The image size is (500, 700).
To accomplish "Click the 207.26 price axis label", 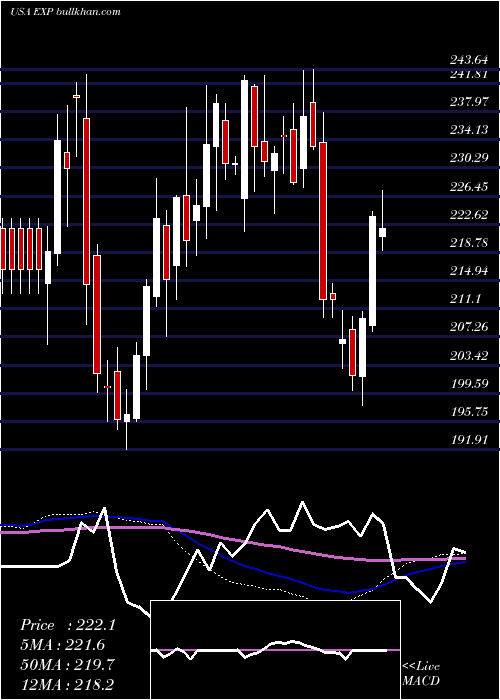I will click(469, 327).
